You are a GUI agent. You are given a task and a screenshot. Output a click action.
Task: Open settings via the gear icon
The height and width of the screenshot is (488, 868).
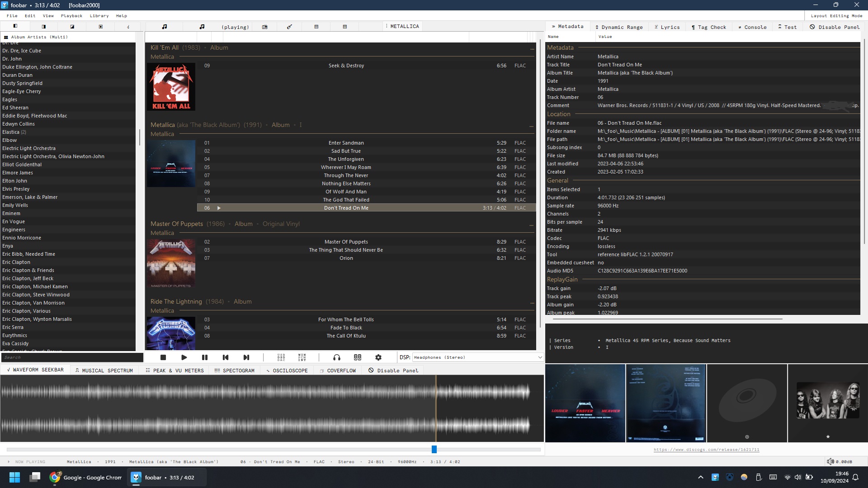378,357
